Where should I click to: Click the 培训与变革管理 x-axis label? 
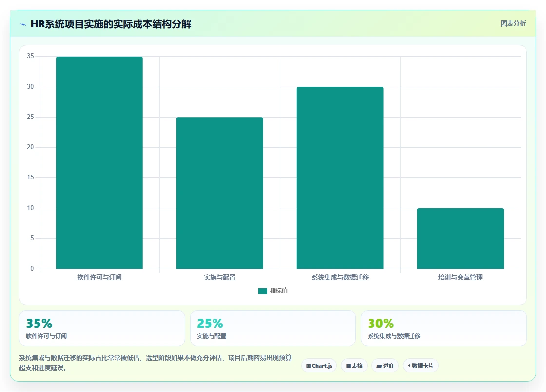[x=460, y=277]
